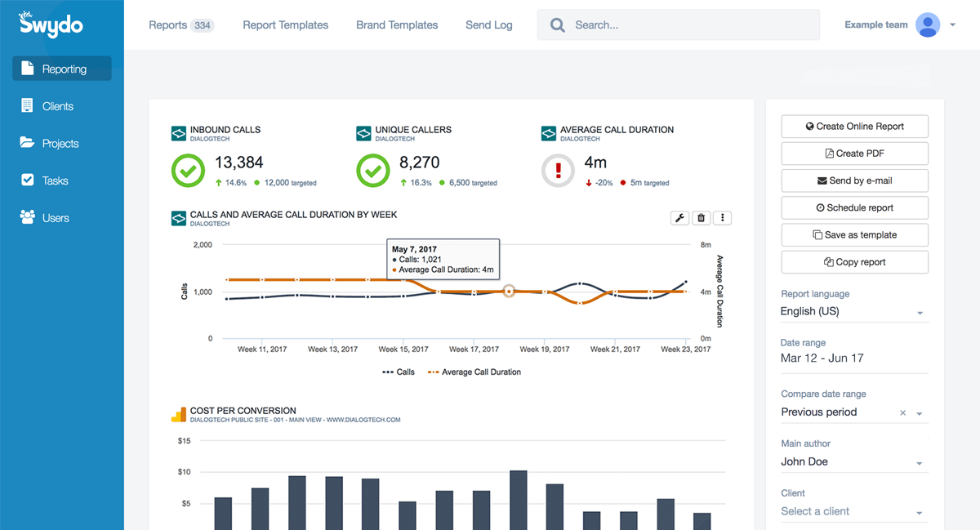Open the Main author dropdown

click(920, 463)
